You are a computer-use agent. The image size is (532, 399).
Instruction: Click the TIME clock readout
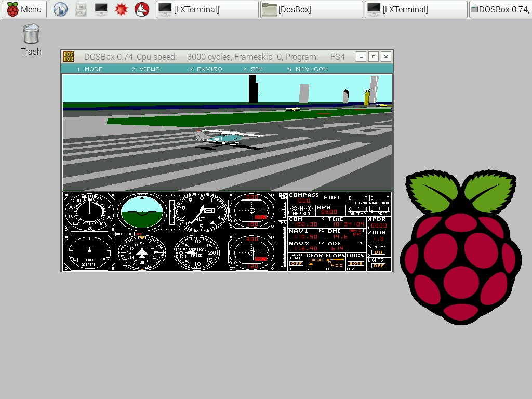[349, 224]
